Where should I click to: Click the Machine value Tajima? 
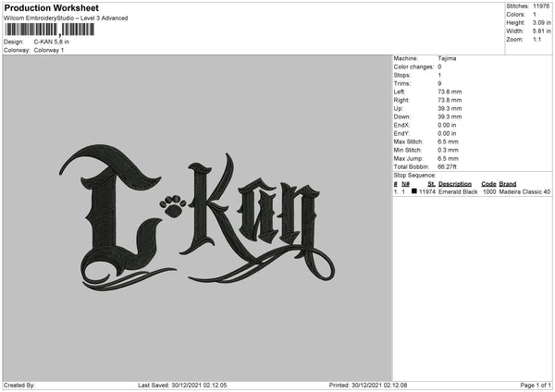(x=447, y=58)
